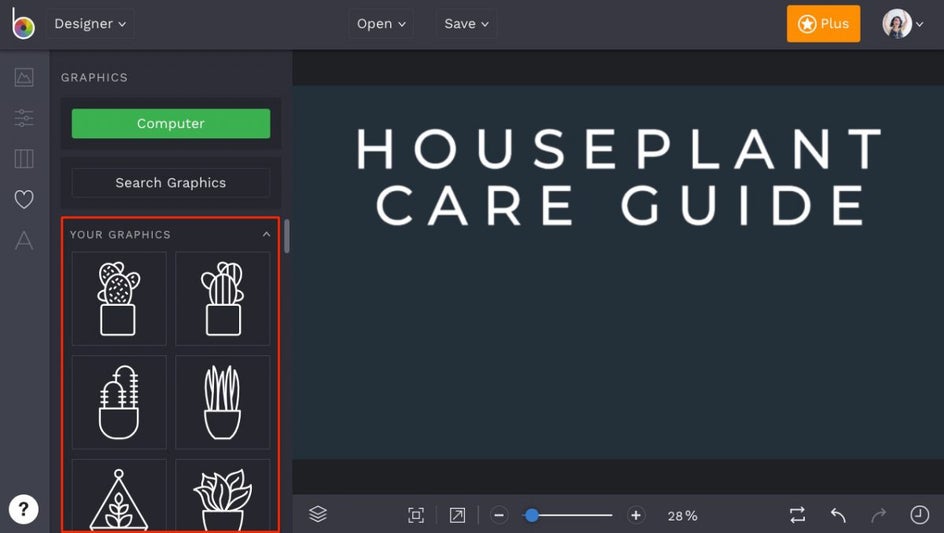Open the history clock icon
Screen dimensions: 944x533
[919, 515]
